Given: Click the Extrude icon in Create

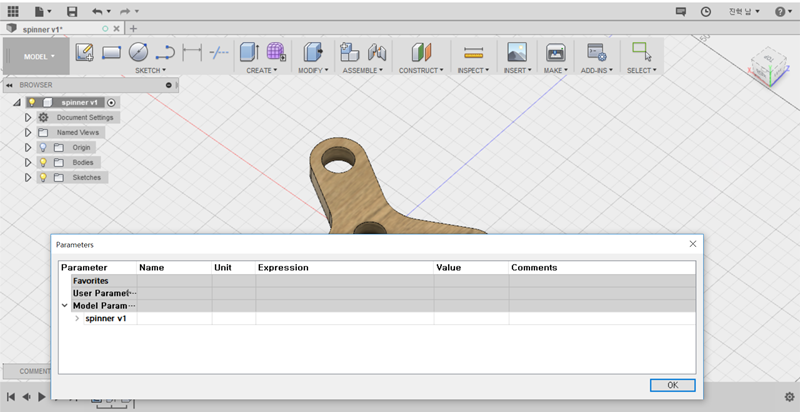Looking at the screenshot, I should pos(249,52).
